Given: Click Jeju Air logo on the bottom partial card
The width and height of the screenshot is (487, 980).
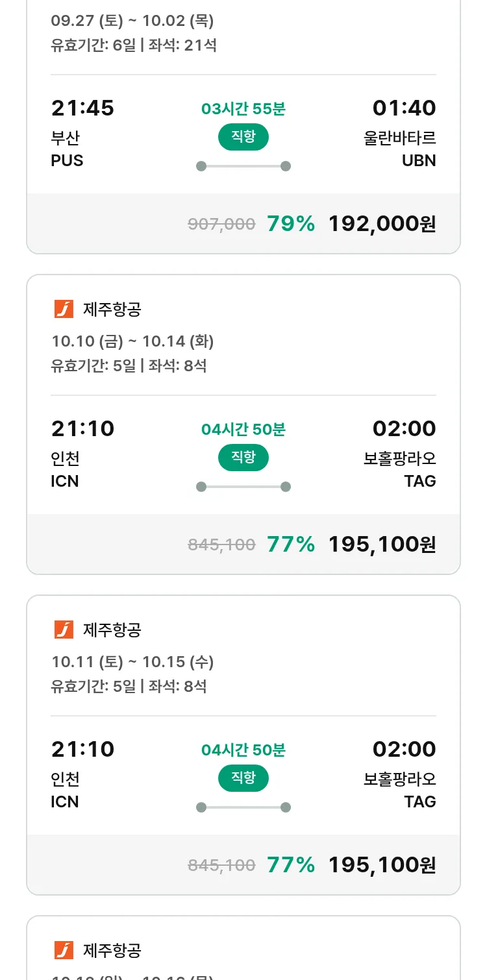Looking at the screenshot, I should (64, 950).
